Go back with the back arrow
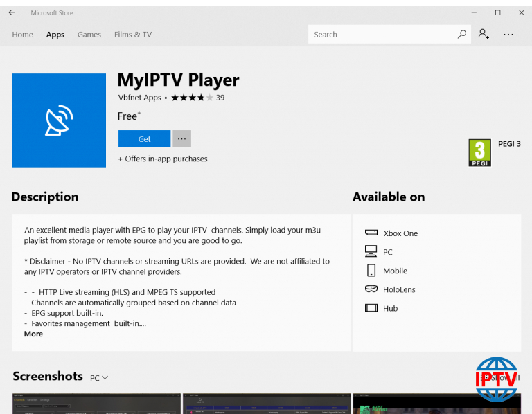The image size is (532, 414). click(x=12, y=12)
